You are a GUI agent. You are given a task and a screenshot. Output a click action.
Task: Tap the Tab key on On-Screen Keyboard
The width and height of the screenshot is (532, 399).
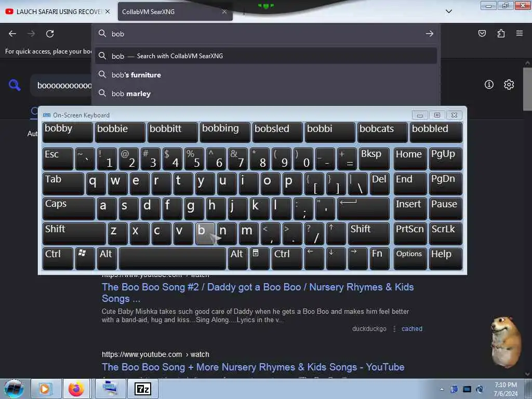point(63,183)
